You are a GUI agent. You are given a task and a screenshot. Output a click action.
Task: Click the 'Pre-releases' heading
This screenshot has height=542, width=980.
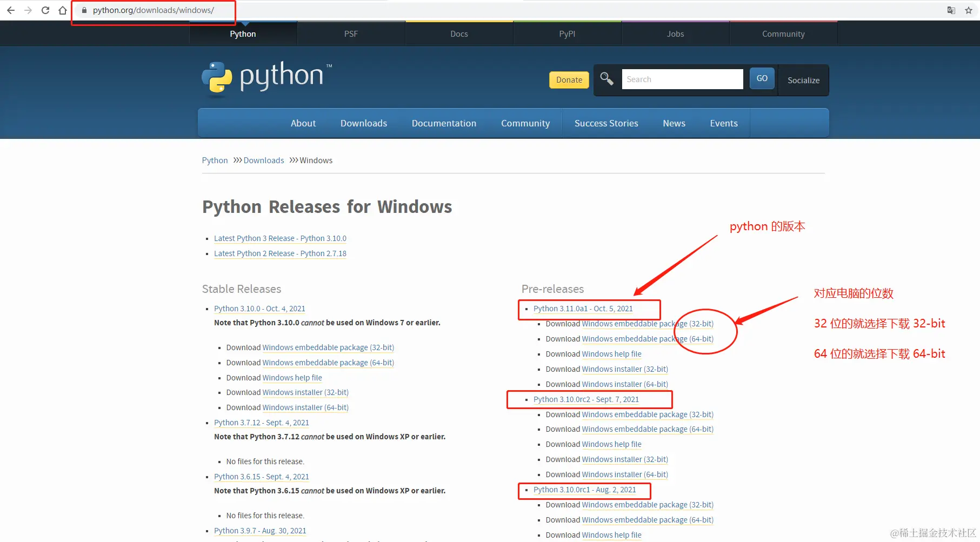click(x=552, y=289)
